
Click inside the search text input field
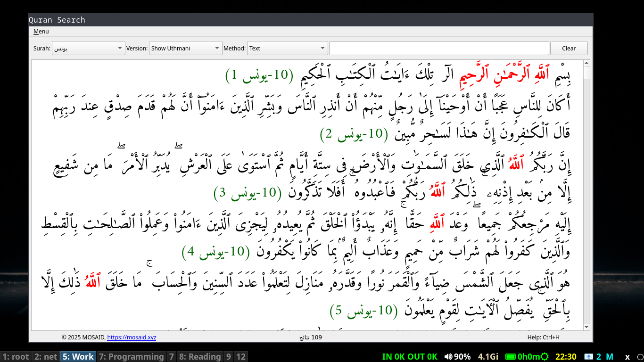coord(438,48)
